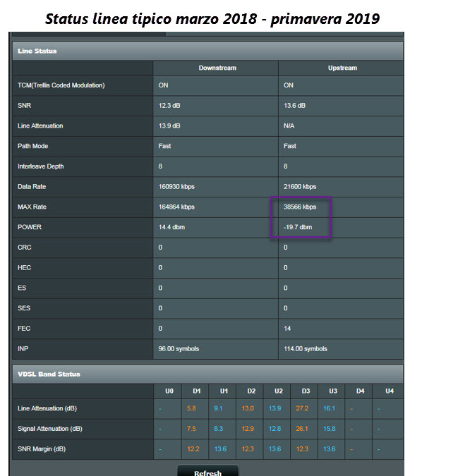Select Upstream Data Rate 21600 kbps
The height and width of the screenshot is (476, 458).
click(300, 187)
